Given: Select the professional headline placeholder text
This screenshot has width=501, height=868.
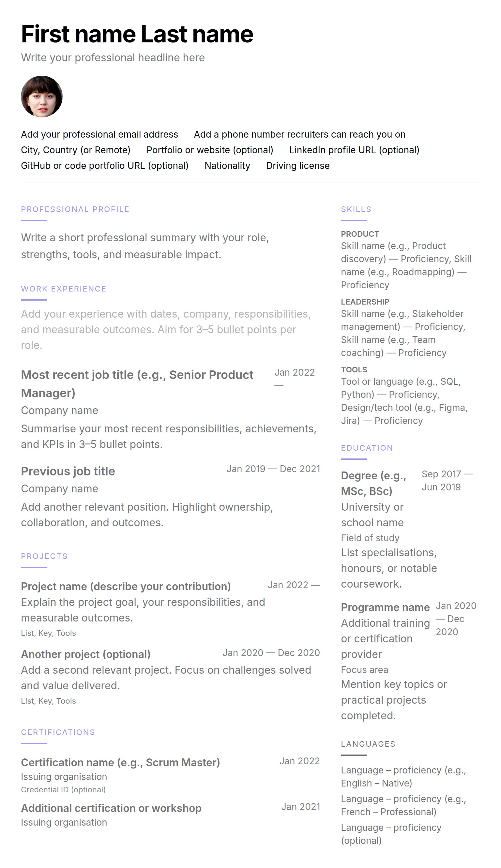Looking at the screenshot, I should [x=113, y=58].
